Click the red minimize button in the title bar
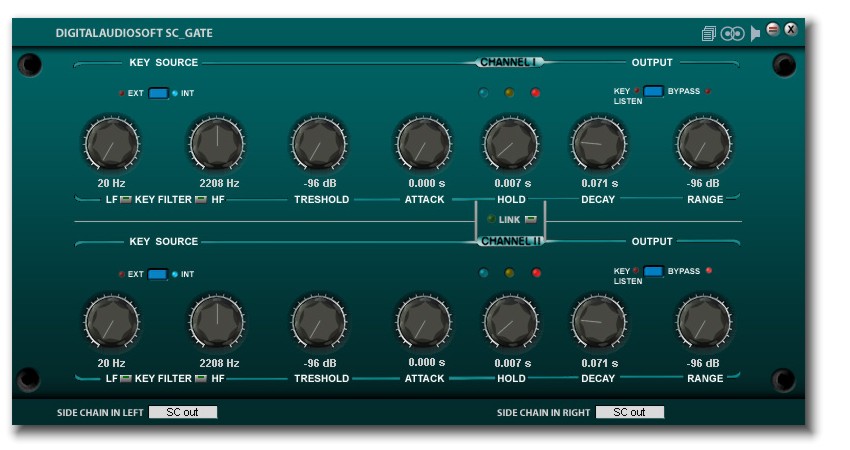The height and width of the screenshot is (450, 850). [773, 29]
